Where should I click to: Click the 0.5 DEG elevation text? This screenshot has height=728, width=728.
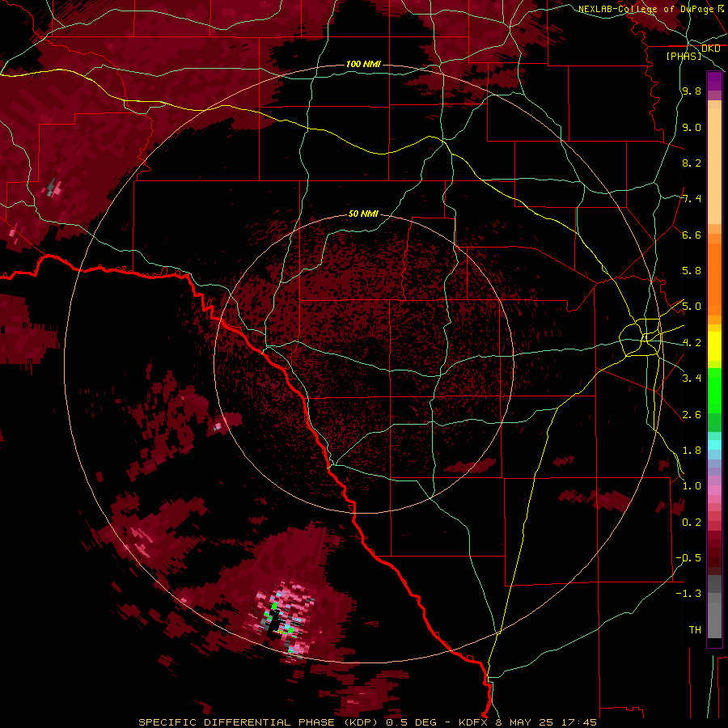click(x=412, y=722)
